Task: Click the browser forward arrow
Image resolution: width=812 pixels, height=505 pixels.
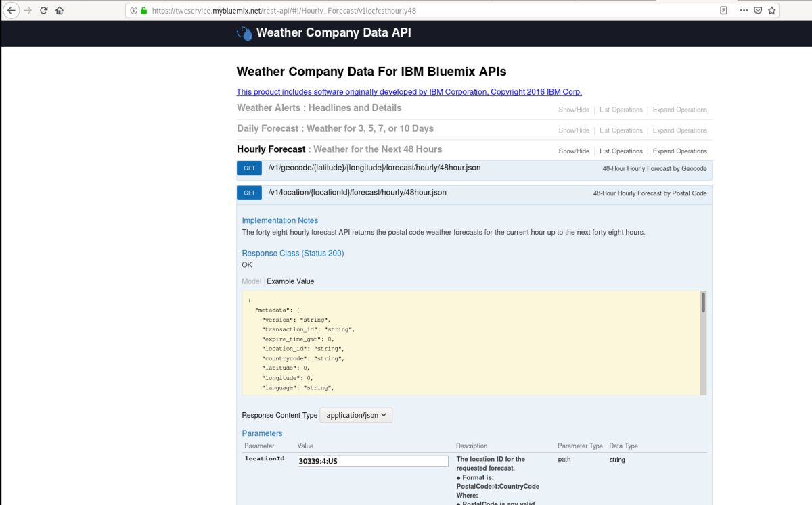Action: [28, 10]
